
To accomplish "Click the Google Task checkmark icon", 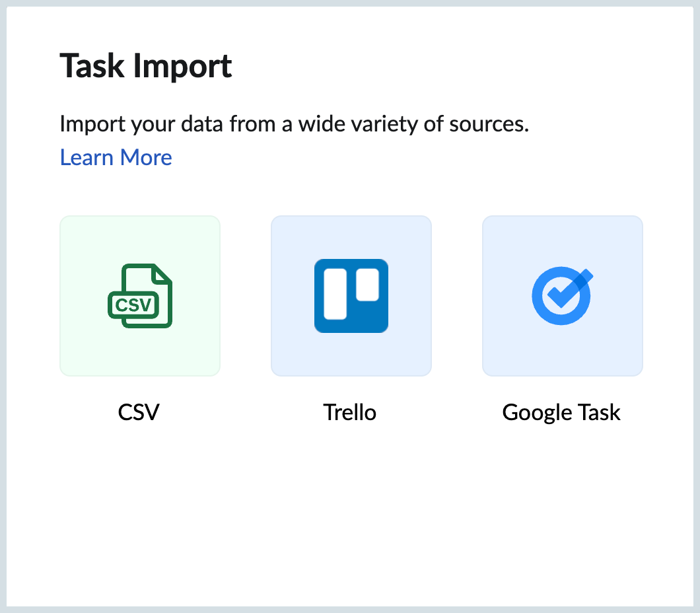I will (x=561, y=295).
